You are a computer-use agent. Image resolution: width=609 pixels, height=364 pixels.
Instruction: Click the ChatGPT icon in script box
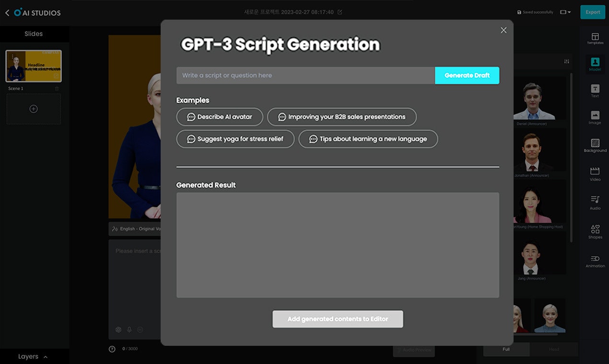(118, 330)
